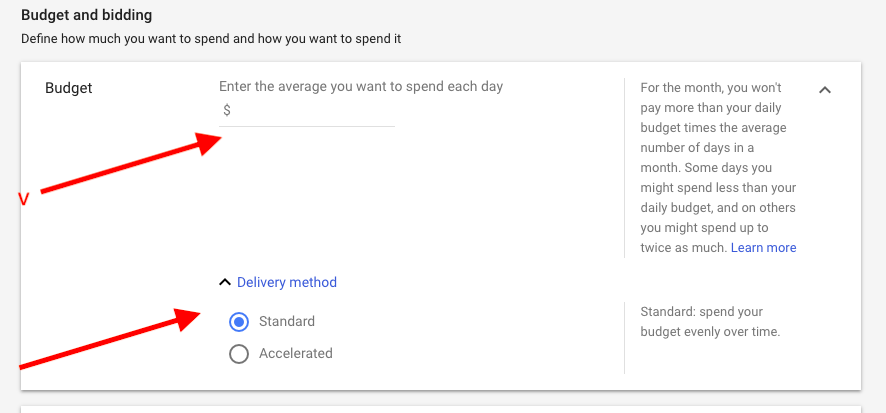Click the dollar sign in budget field

(x=227, y=110)
